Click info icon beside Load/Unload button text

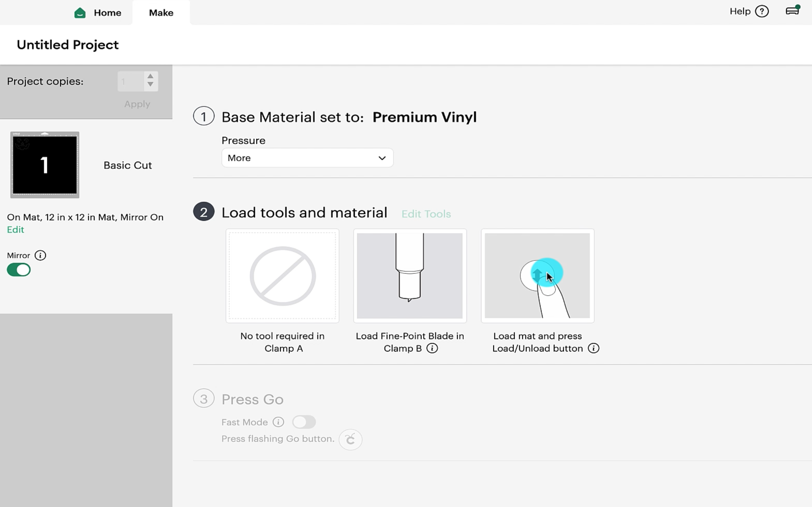pyautogui.click(x=593, y=348)
